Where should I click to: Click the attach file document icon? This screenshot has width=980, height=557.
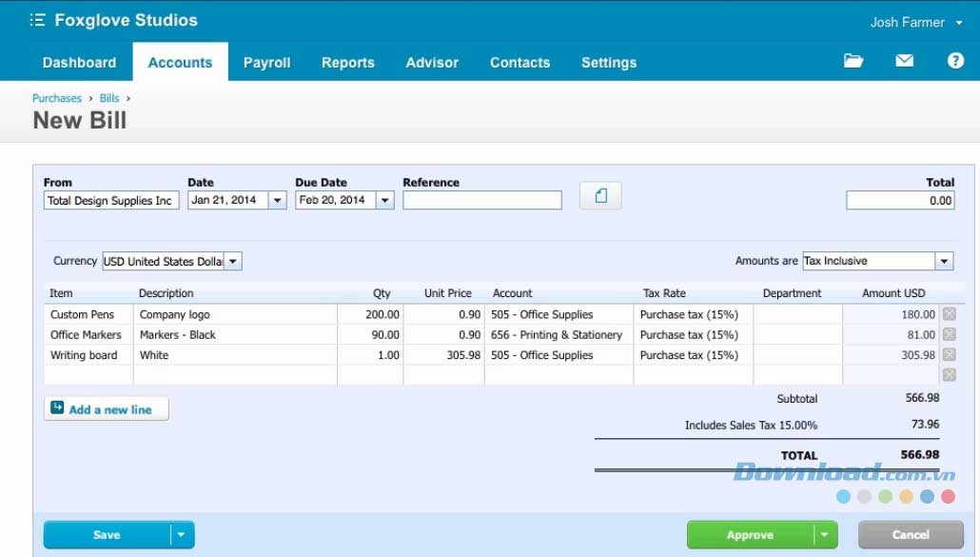coord(600,196)
